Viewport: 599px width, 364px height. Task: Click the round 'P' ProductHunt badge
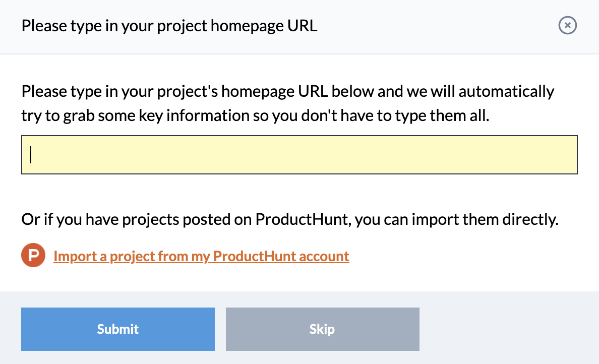33,256
